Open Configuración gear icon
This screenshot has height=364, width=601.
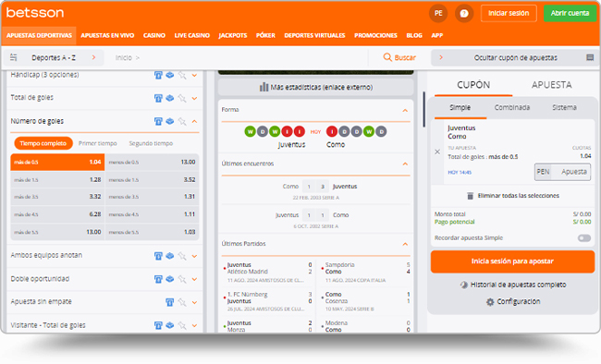[490, 302]
